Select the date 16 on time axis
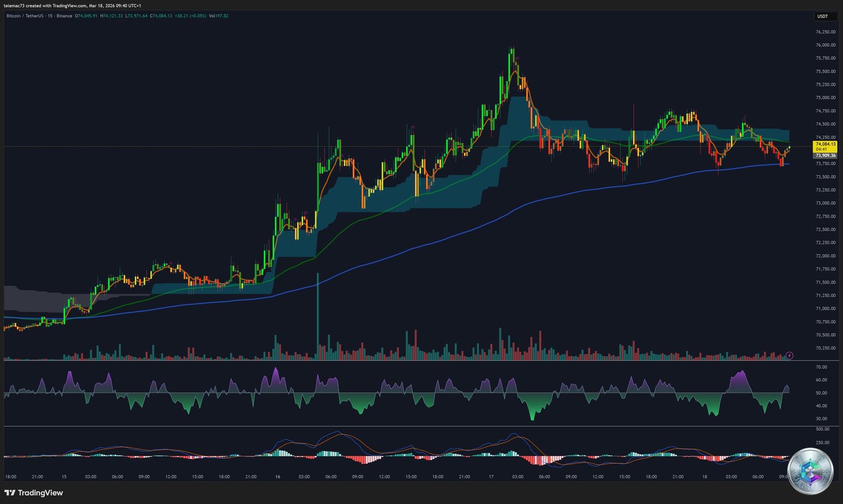 pyautogui.click(x=278, y=476)
